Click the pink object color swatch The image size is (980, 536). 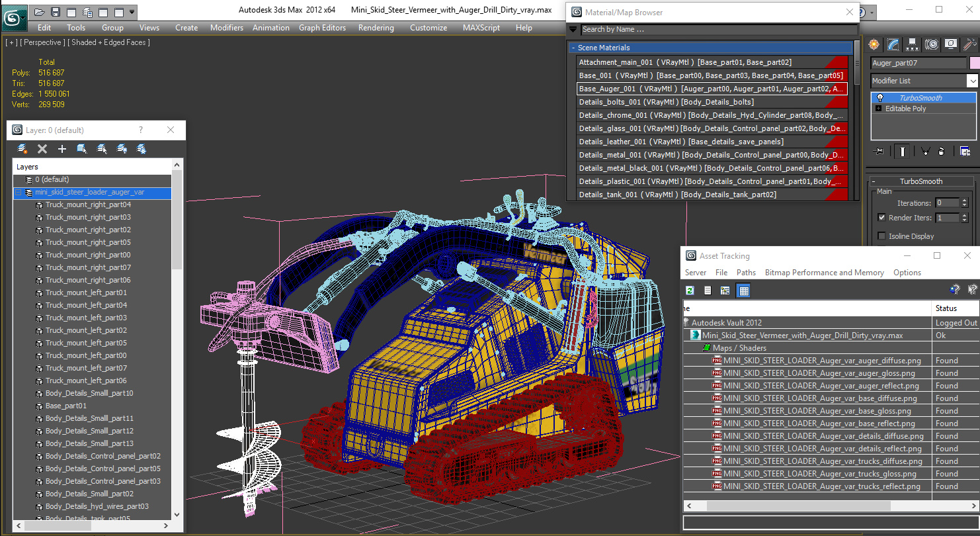973,64
